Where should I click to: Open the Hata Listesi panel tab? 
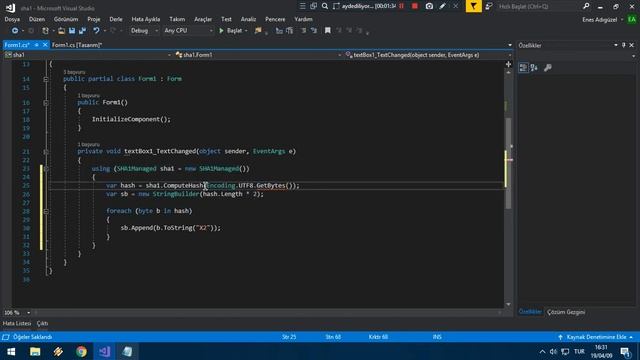17,323
